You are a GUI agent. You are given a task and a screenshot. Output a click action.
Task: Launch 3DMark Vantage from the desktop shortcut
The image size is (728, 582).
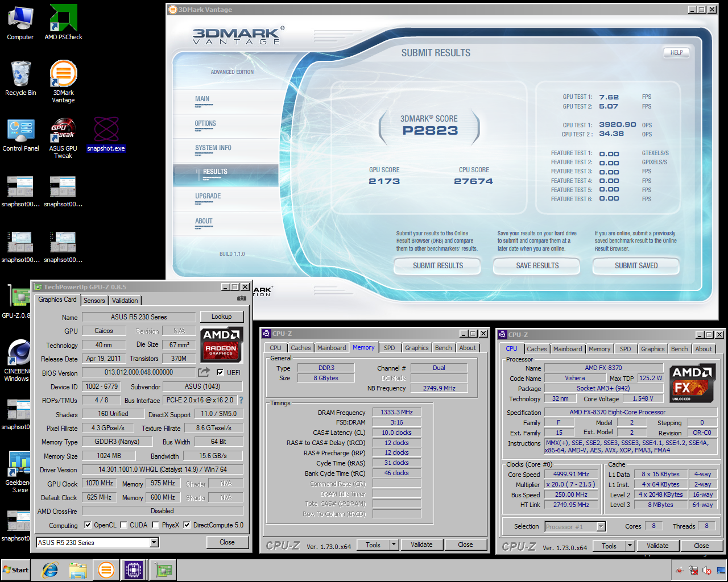click(63, 82)
